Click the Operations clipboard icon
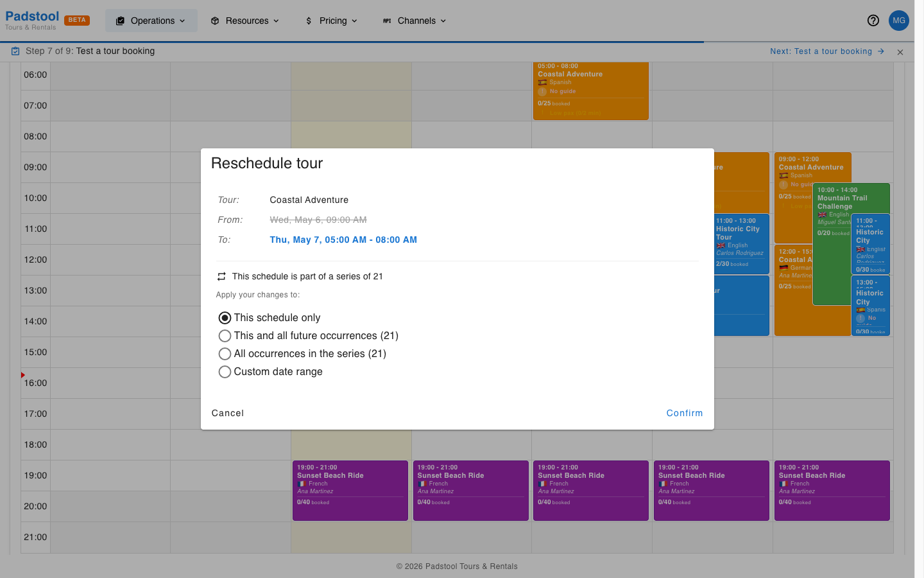This screenshot has height=578, width=924. (120, 21)
